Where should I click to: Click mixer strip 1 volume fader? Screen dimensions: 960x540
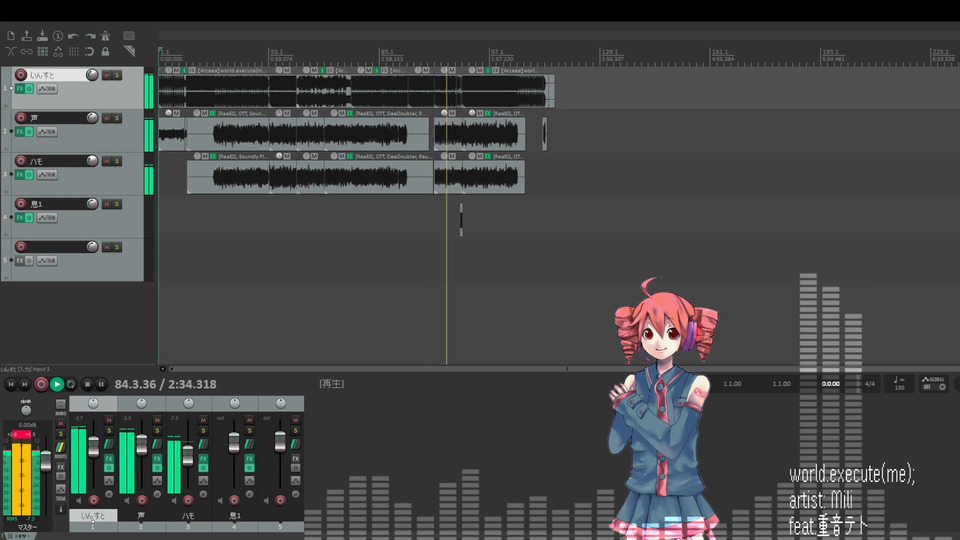[94, 447]
